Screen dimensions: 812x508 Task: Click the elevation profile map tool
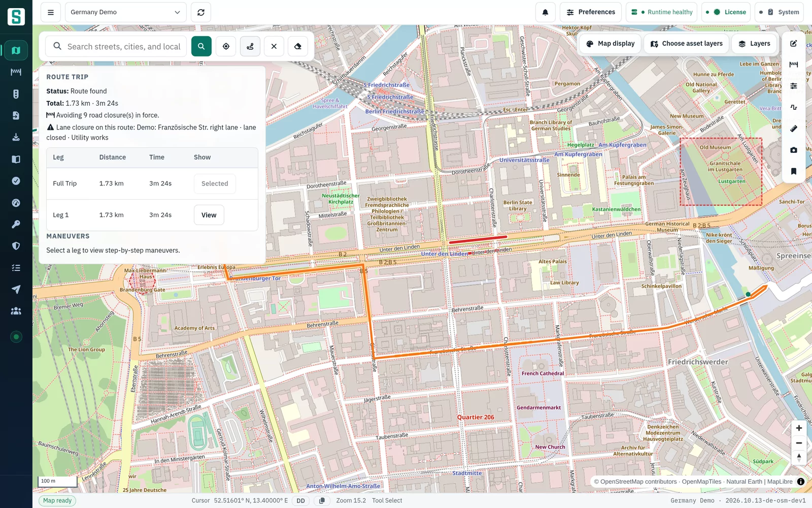pyautogui.click(x=794, y=107)
